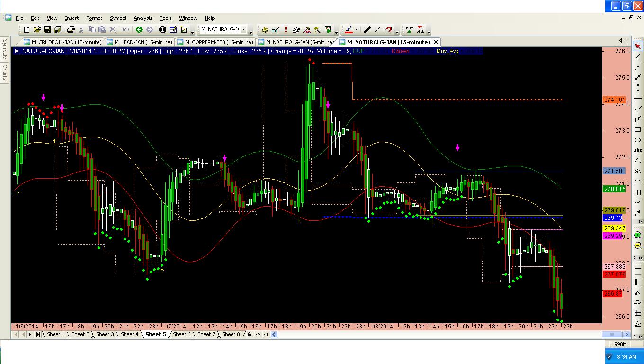The image size is (644, 364).
Task: Select the trend line drawing tool
Action: click(x=638, y=56)
